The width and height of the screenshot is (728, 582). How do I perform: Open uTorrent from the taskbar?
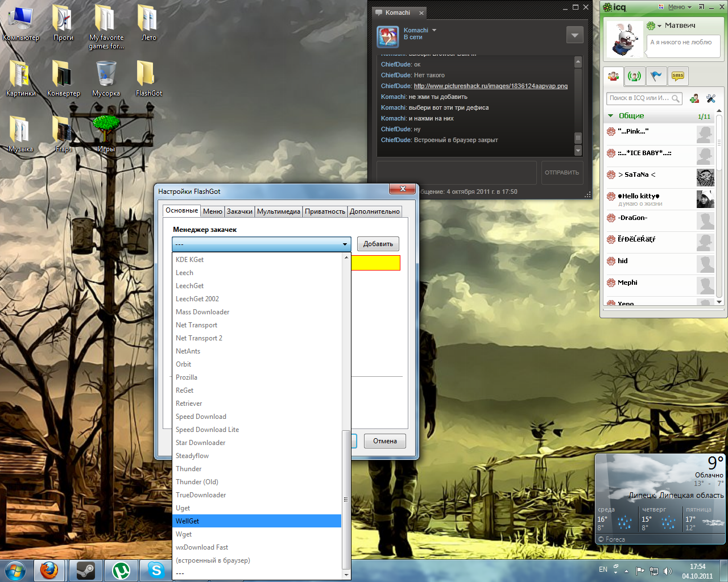[121, 571]
